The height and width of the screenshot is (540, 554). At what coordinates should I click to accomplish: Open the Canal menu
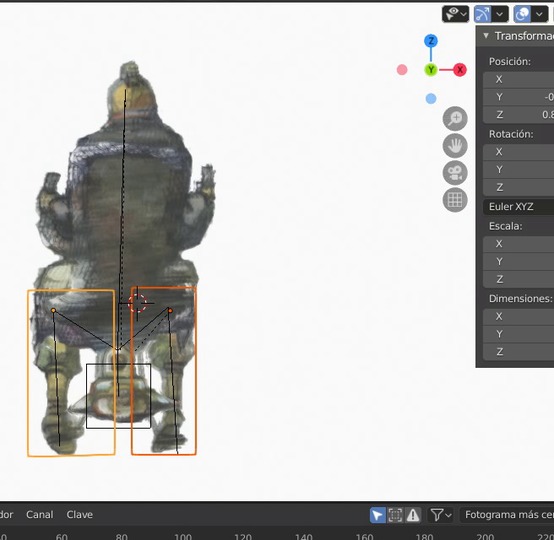40,515
